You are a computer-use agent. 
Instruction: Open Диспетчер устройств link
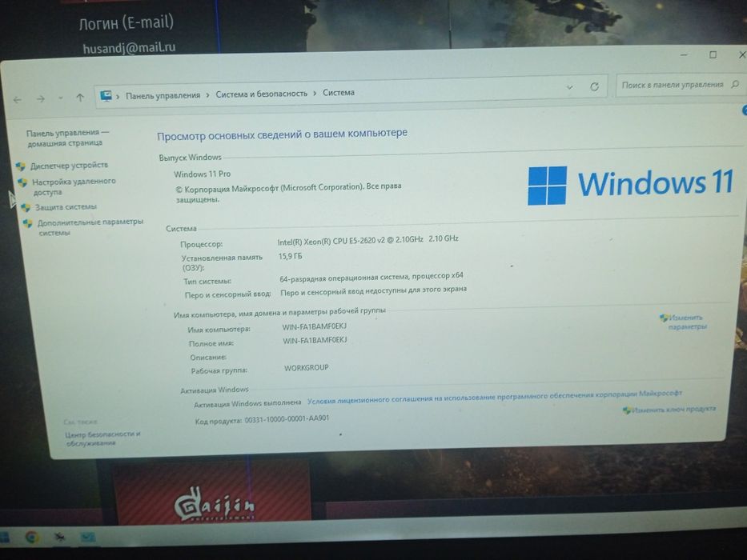(69, 166)
